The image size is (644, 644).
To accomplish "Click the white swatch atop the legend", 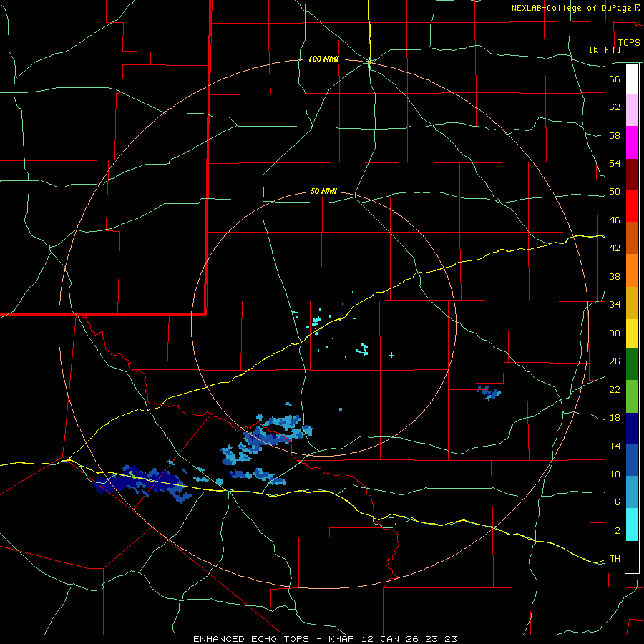I will [x=632, y=79].
